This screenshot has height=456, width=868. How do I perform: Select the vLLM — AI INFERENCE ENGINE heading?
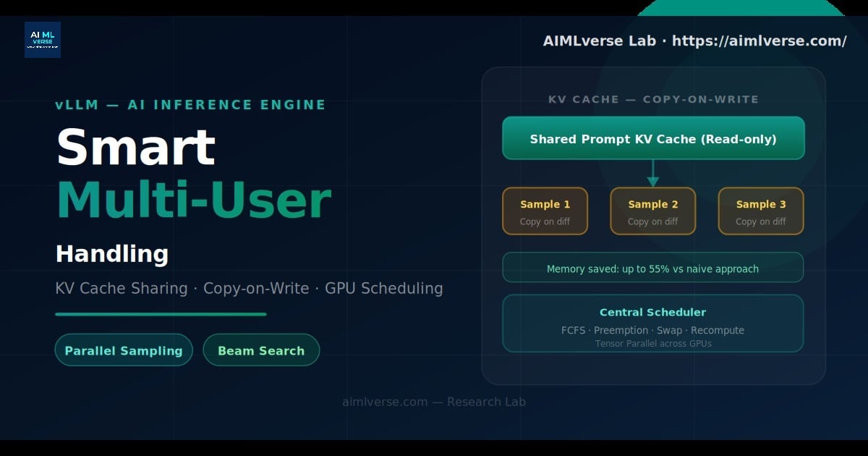[190, 104]
